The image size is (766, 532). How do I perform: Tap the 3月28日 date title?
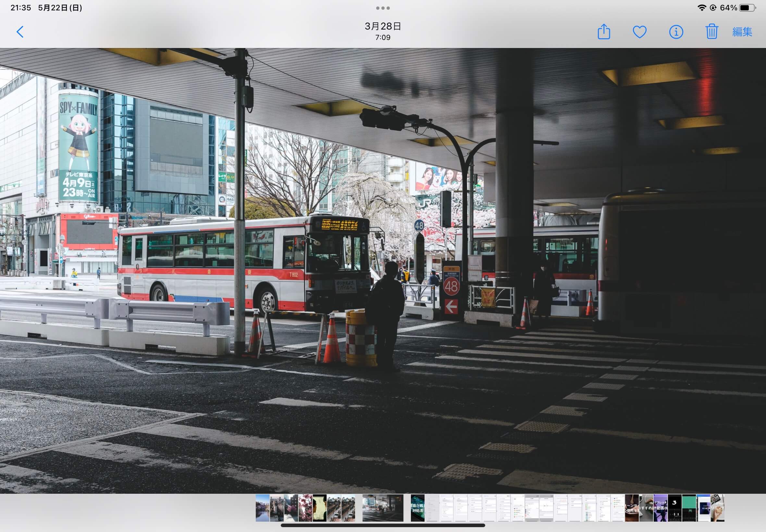[x=383, y=26]
